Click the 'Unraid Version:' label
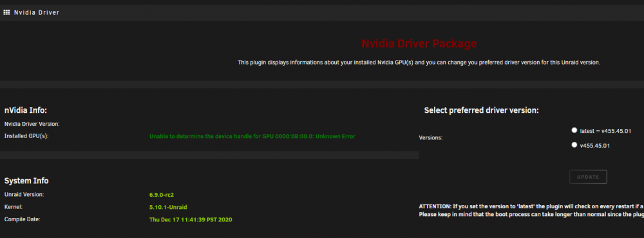 [x=24, y=194]
